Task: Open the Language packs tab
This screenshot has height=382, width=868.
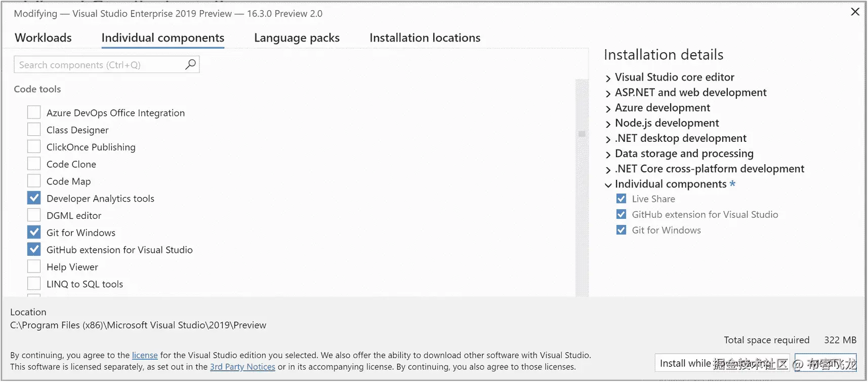Action: pyautogui.click(x=297, y=38)
